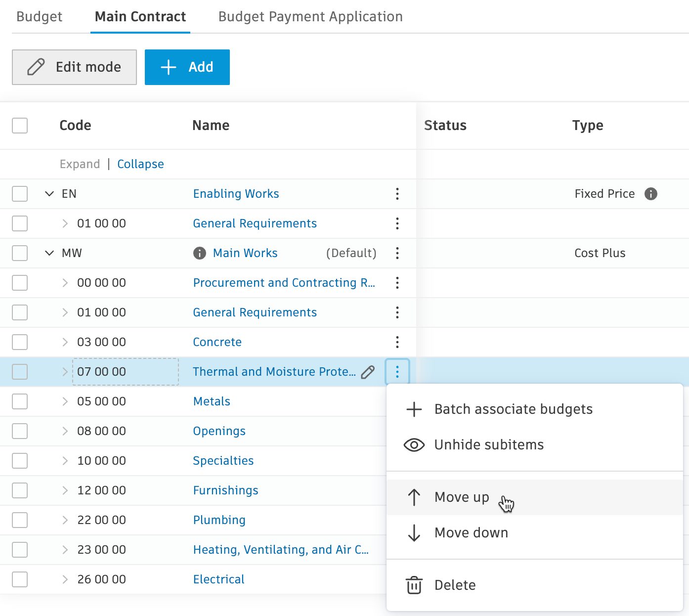Click the trash icon to Delete the item

(414, 585)
